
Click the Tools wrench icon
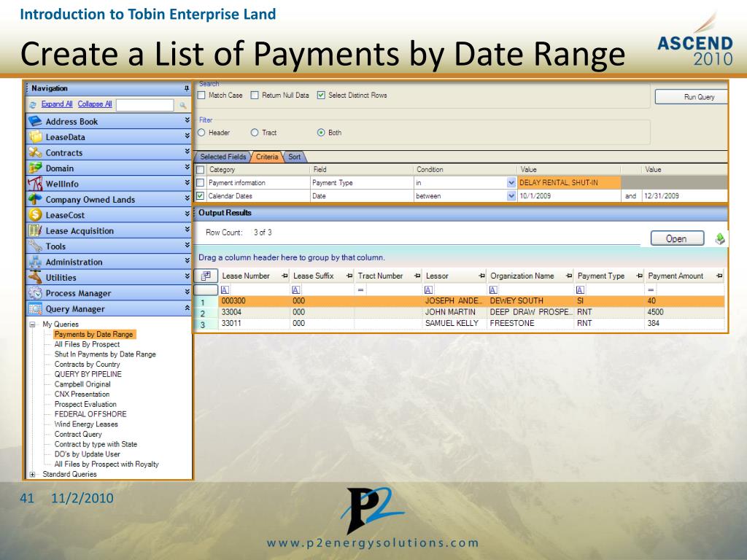35,246
